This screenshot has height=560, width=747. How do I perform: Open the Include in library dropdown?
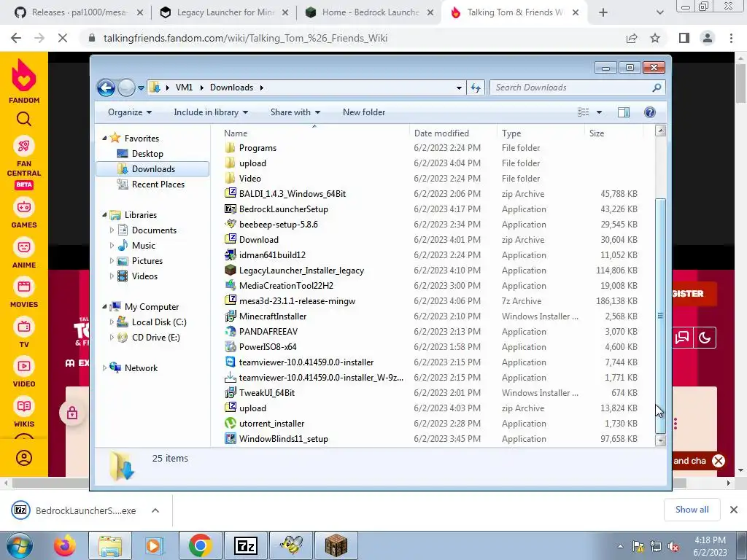pyautogui.click(x=211, y=112)
